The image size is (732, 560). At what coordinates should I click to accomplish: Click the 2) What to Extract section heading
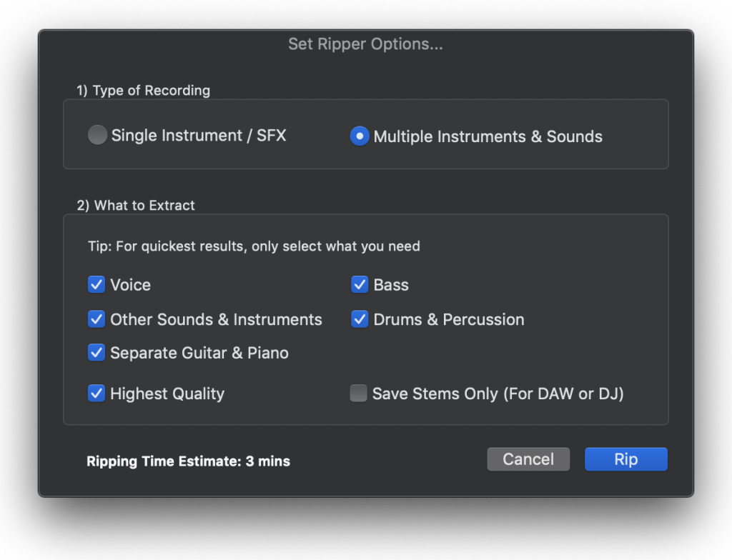pos(136,205)
